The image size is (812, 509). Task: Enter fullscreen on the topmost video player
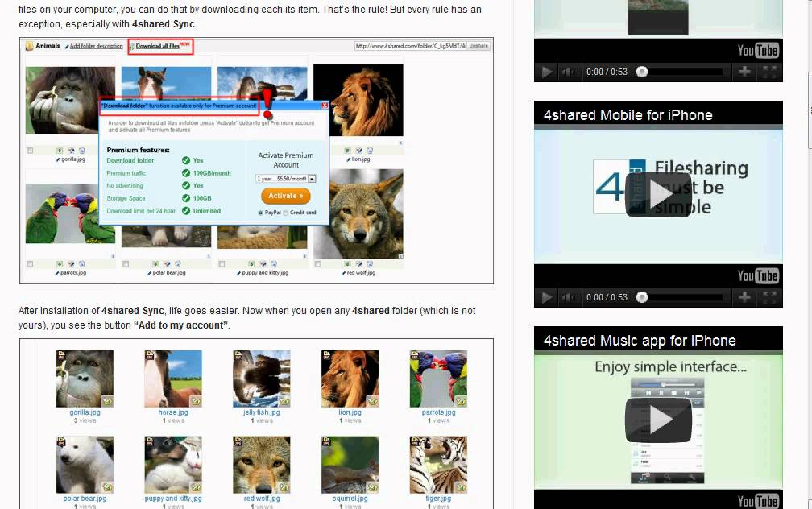pyautogui.click(x=769, y=72)
